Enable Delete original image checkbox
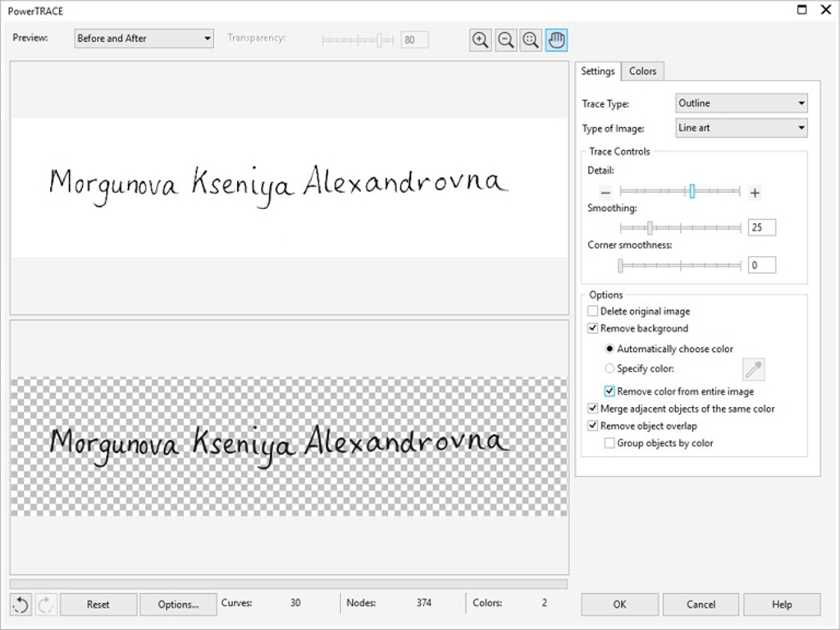 coord(593,312)
